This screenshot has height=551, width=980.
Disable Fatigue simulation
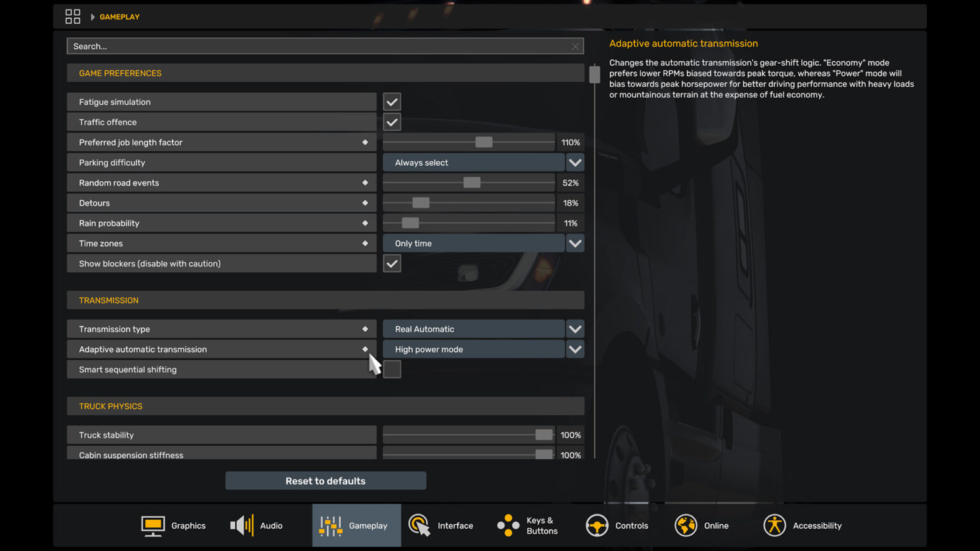392,101
